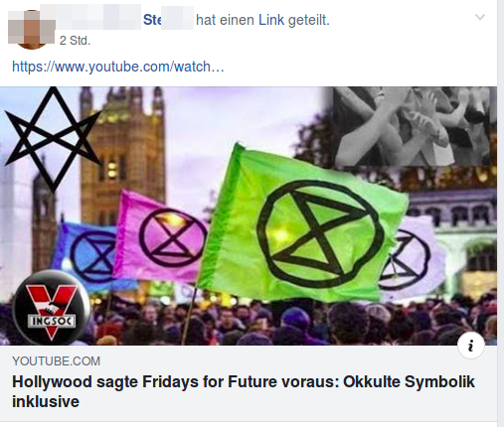The height and width of the screenshot is (427, 504).
Task: Click the grayscale hands inset photo
Action: [x=411, y=126]
